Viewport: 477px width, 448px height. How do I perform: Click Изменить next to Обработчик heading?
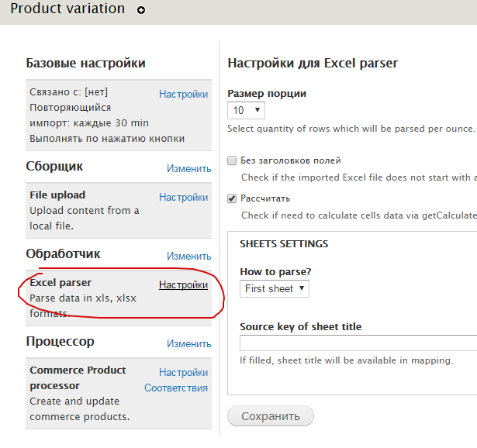pos(188,256)
